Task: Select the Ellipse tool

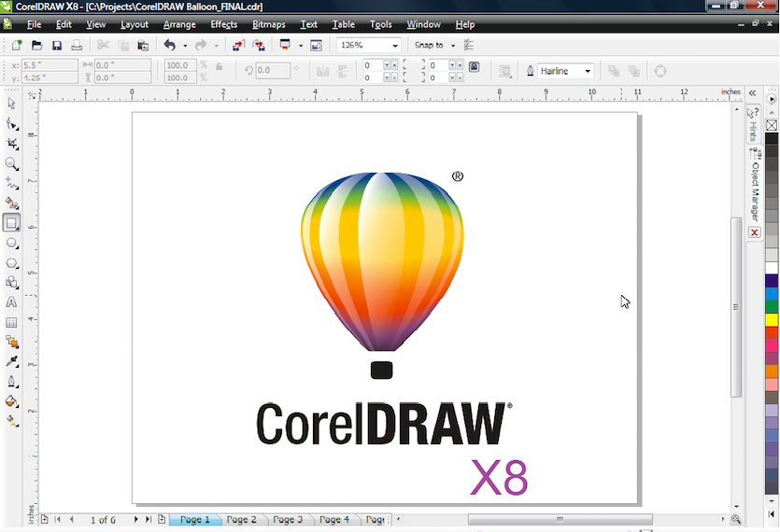Action: 11,243
